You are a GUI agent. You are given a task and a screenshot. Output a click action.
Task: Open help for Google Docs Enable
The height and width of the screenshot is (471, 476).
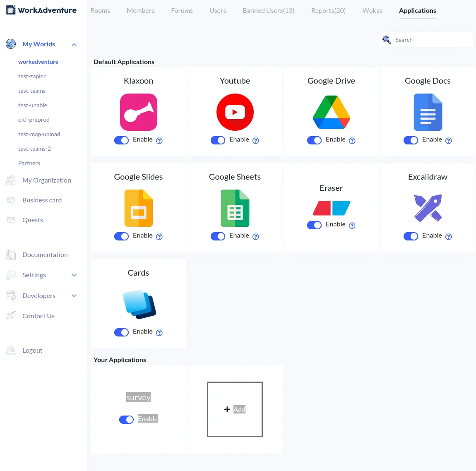tap(448, 140)
